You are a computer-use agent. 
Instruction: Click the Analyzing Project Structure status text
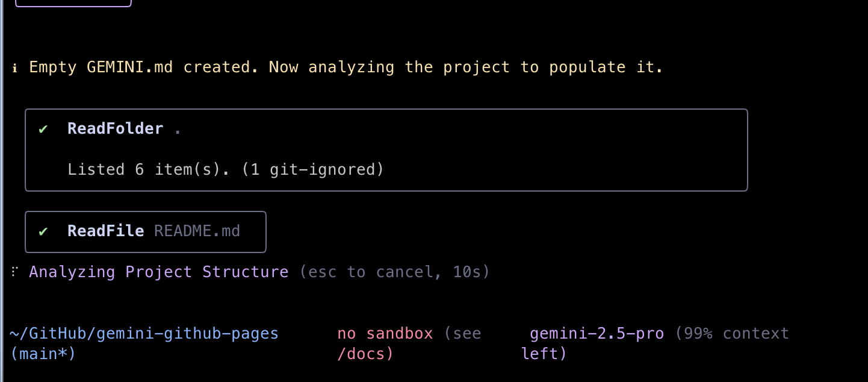click(x=159, y=272)
